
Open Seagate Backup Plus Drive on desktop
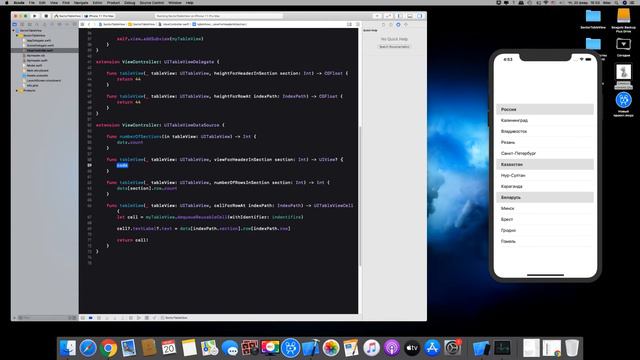point(624,16)
